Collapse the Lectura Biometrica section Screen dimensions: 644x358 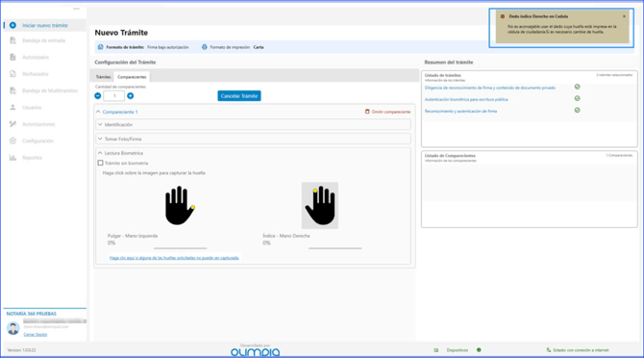(x=100, y=153)
